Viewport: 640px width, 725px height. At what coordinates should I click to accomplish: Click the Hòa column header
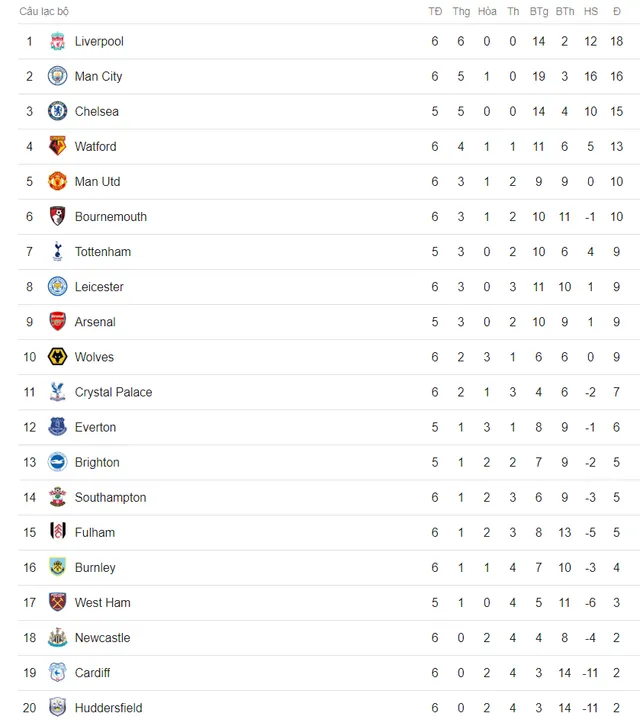(487, 12)
